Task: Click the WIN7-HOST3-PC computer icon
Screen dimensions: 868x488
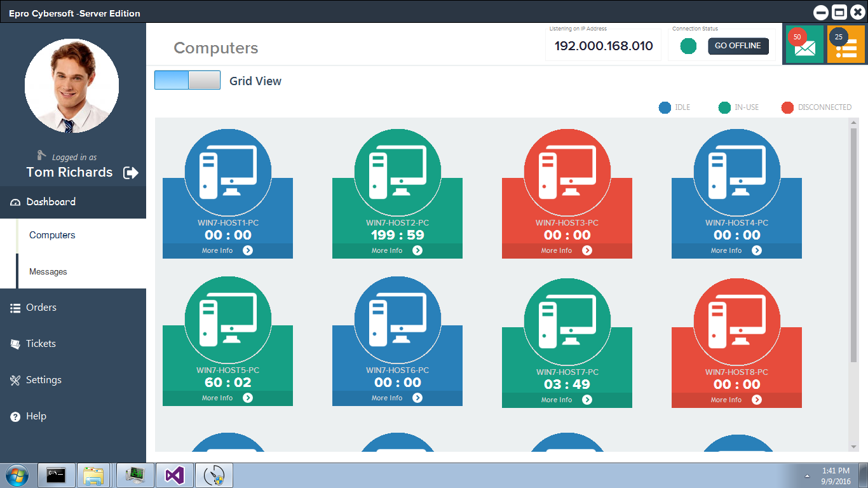Action: (x=567, y=173)
